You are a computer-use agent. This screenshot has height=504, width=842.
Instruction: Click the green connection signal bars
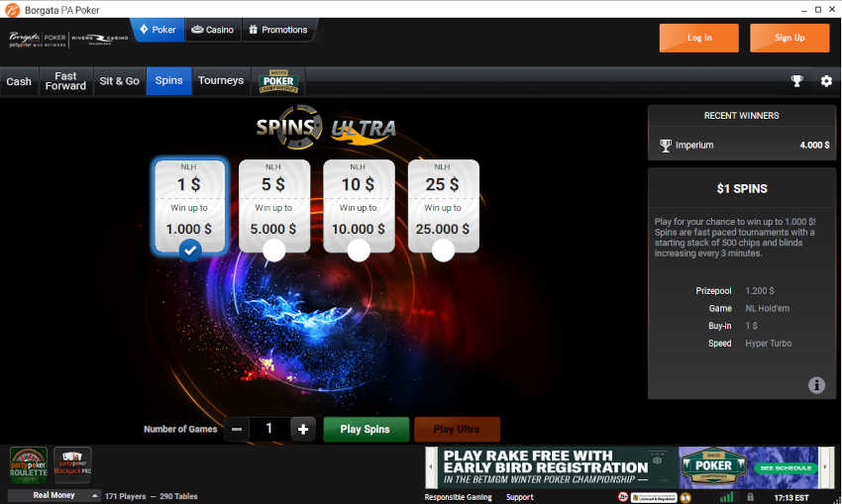[x=726, y=497]
